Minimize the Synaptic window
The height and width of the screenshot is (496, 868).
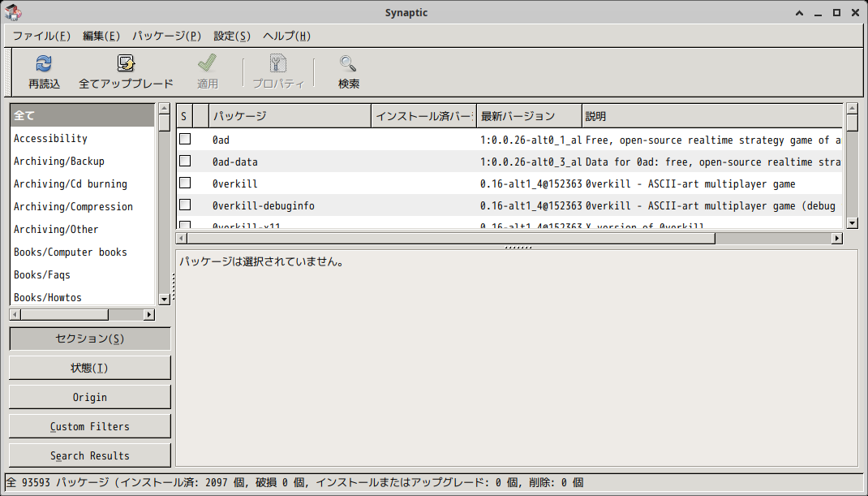click(x=819, y=13)
